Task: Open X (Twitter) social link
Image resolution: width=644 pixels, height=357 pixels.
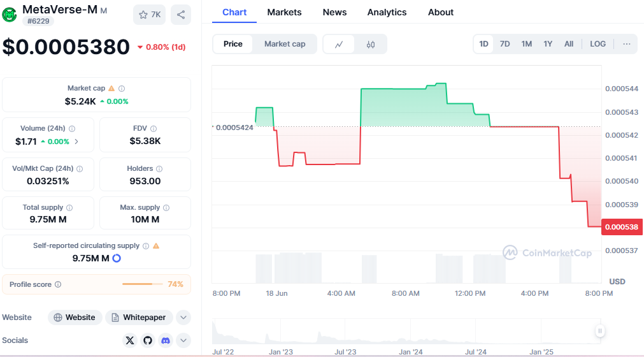Action: click(130, 340)
